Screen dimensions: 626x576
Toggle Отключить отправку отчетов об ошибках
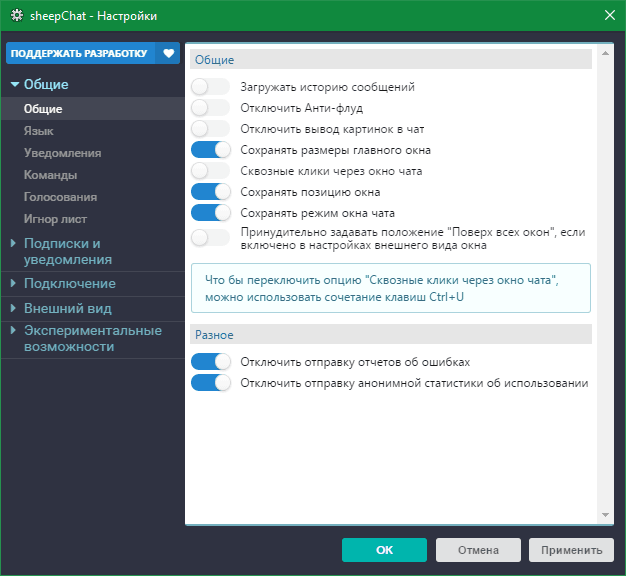pos(210,362)
